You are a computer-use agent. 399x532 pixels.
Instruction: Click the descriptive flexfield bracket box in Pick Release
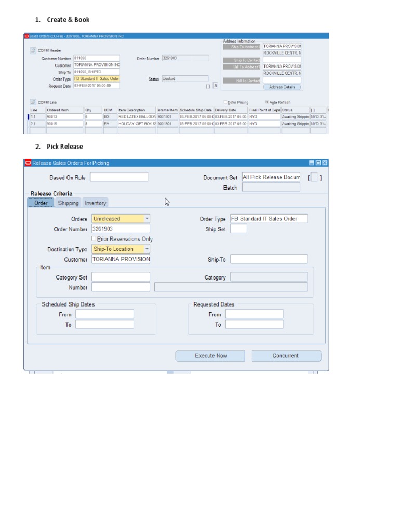coord(314,177)
